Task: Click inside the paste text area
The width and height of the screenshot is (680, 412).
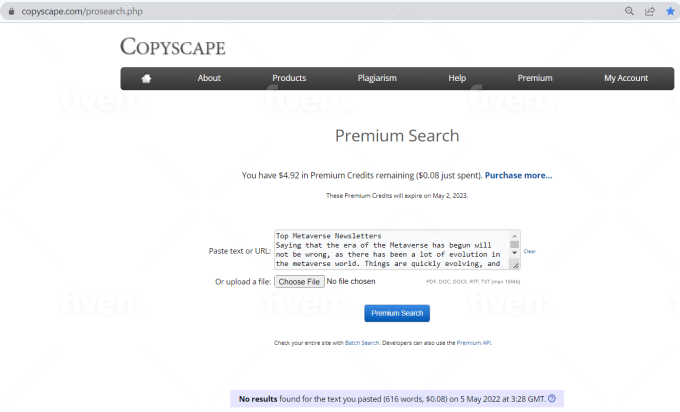Action: click(x=390, y=250)
